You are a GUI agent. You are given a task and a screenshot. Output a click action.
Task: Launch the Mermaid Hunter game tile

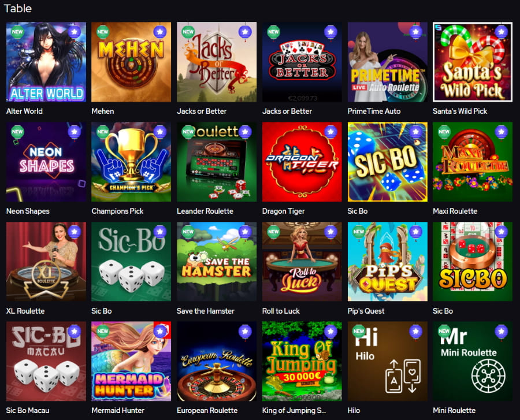point(131,361)
